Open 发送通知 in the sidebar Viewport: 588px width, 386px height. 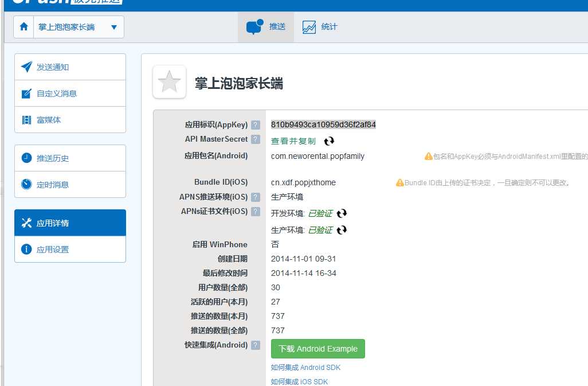(70, 67)
